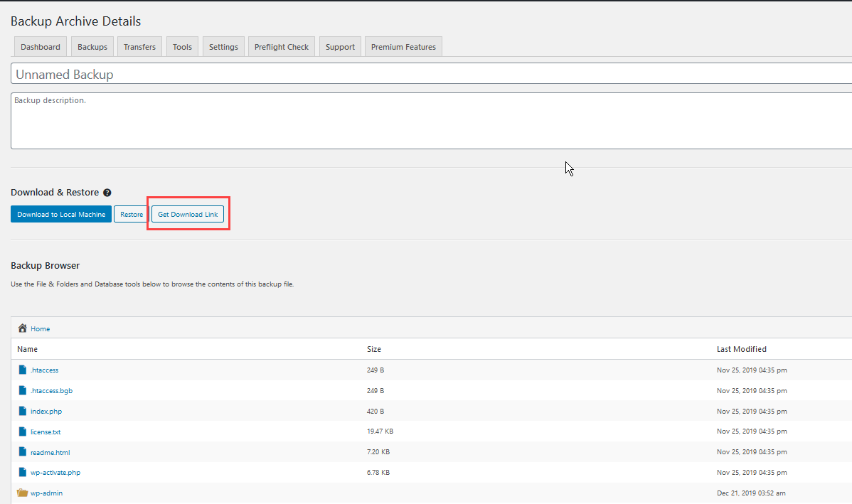This screenshot has width=852, height=504.
Task: Go to the Preflight Check tab
Action: click(x=281, y=46)
